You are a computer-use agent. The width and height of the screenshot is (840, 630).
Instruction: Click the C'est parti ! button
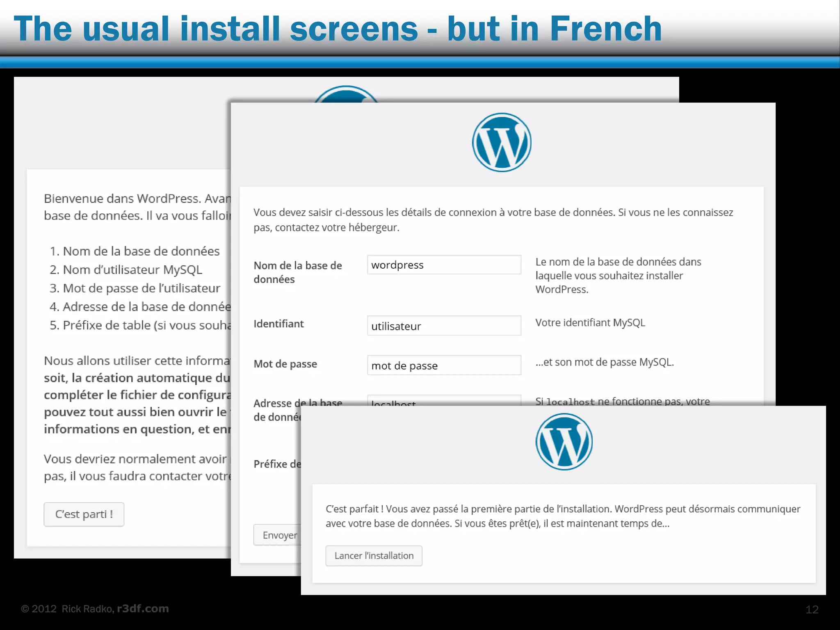[84, 514]
